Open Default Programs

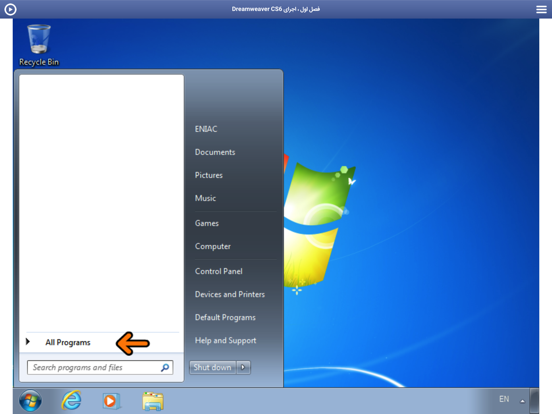coord(225,317)
